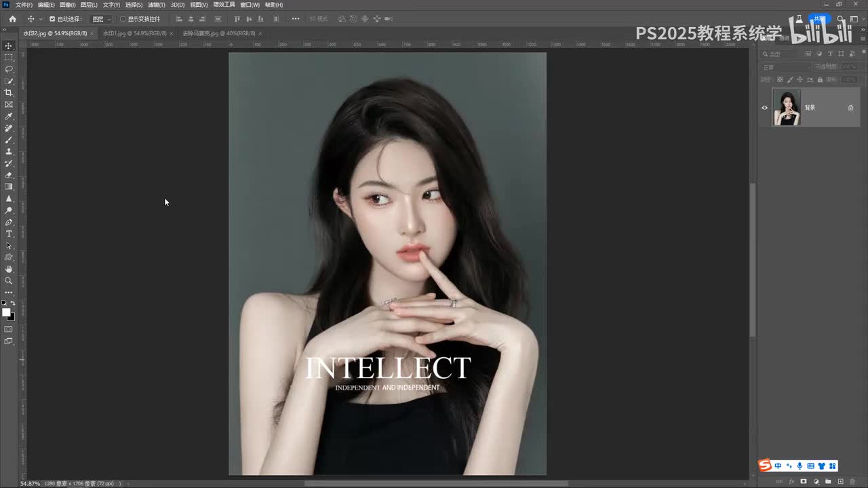Switch to the 水印1.jpg document tab

(x=134, y=33)
